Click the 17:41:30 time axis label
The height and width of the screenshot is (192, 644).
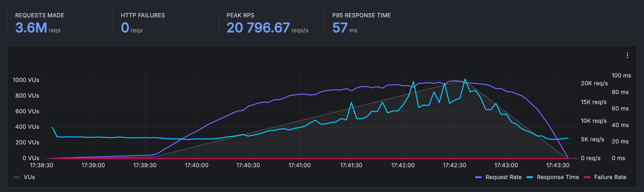(x=351, y=165)
